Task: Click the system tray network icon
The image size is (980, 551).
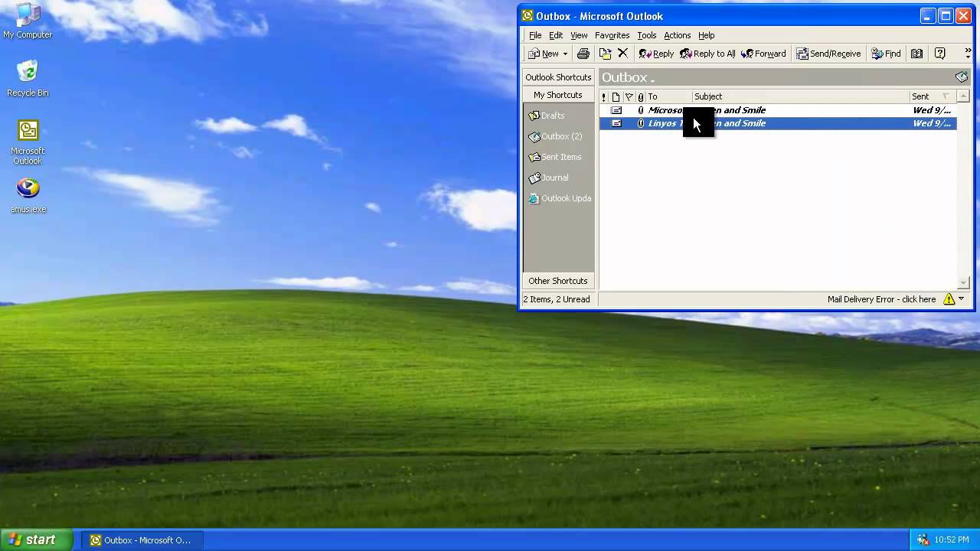Action: [923, 540]
